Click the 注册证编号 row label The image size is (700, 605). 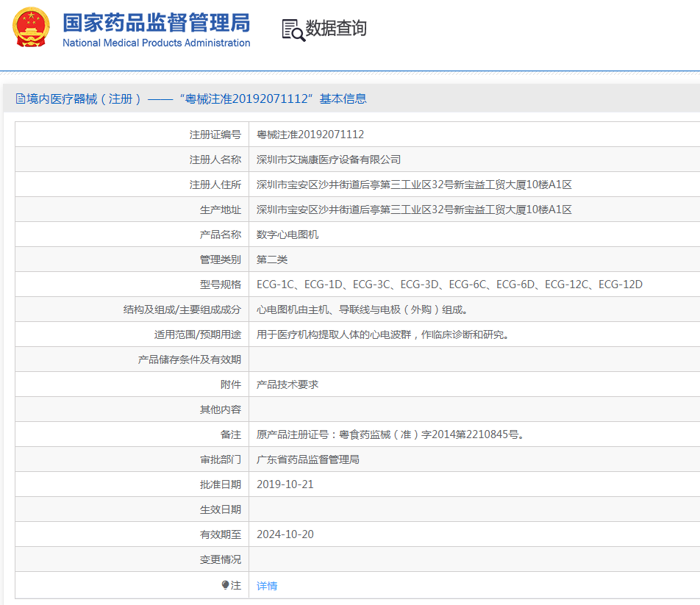pyautogui.click(x=215, y=135)
